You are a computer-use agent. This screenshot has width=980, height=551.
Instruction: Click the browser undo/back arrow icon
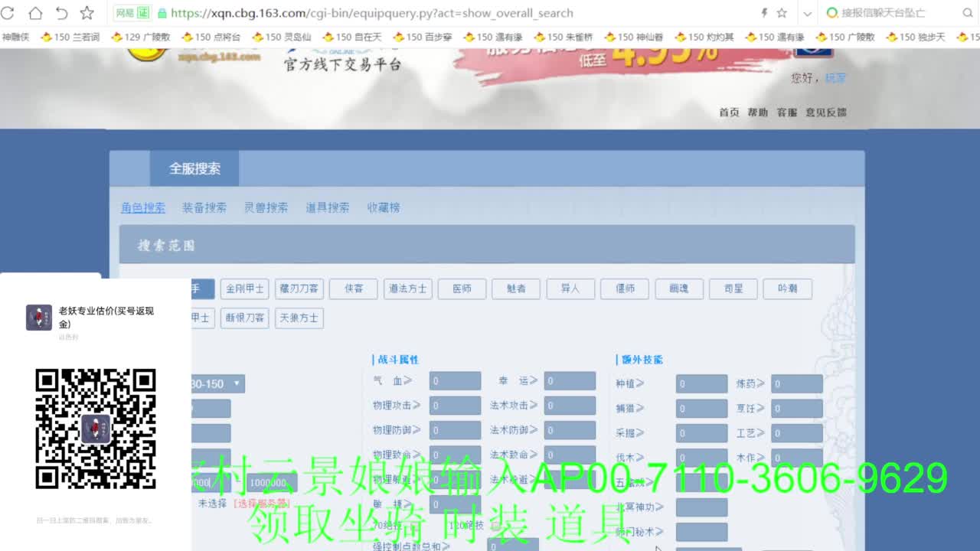[62, 13]
